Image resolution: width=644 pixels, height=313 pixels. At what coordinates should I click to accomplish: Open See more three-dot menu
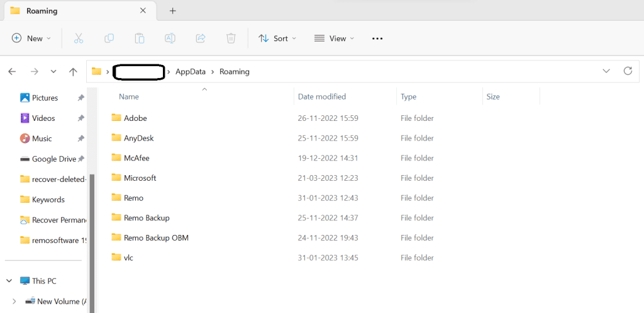pos(377,38)
